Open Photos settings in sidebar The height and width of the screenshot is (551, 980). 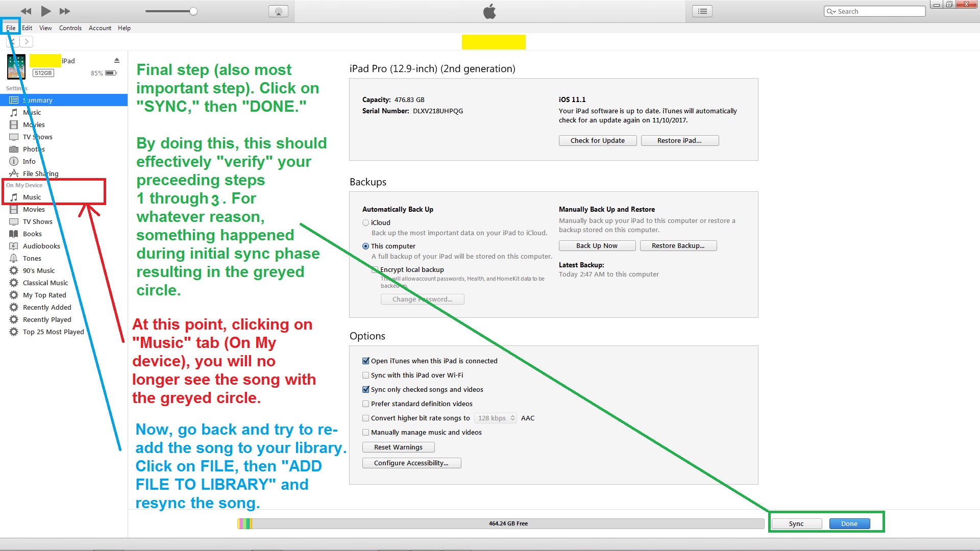(x=34, y=149)
